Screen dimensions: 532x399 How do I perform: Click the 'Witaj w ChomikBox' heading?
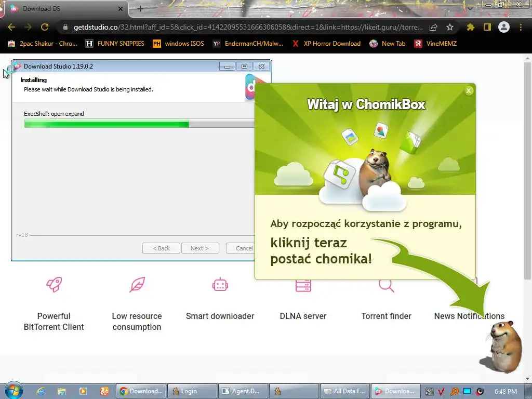[366, 104]
